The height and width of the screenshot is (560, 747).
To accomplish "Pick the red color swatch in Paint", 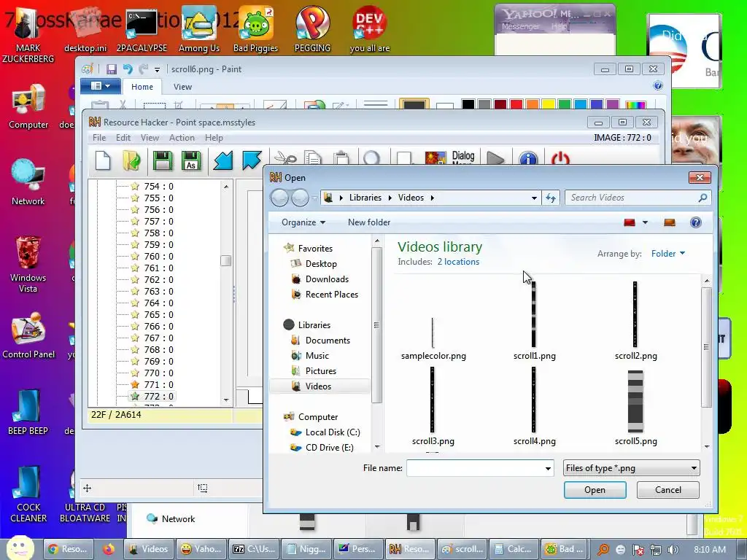I will tap(516, 104).
